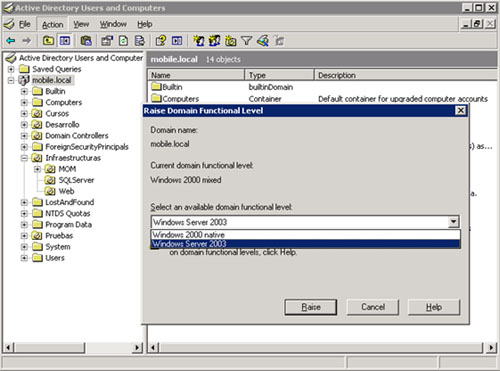Click the 'Default container for upgraded computer accounts' description
This screenshot has width=500, height=371.
pos(403,99)
